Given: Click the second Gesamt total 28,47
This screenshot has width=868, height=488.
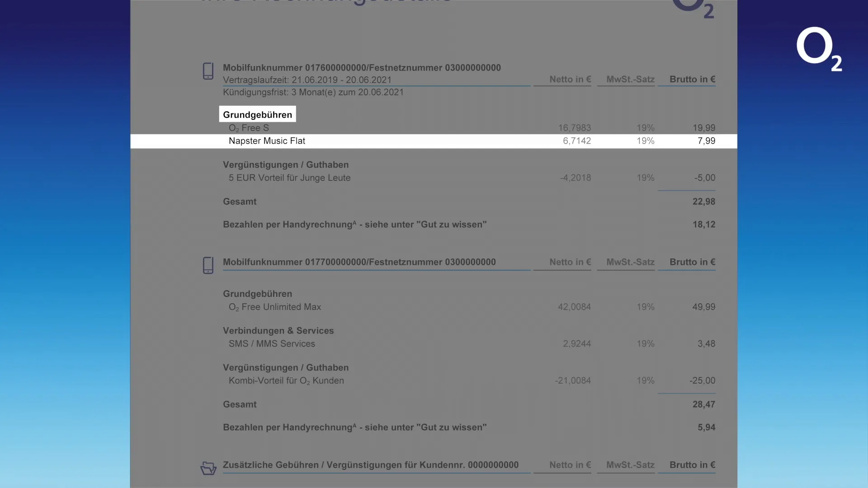Looking at the screenshot, I should click(x=704, y=404).
